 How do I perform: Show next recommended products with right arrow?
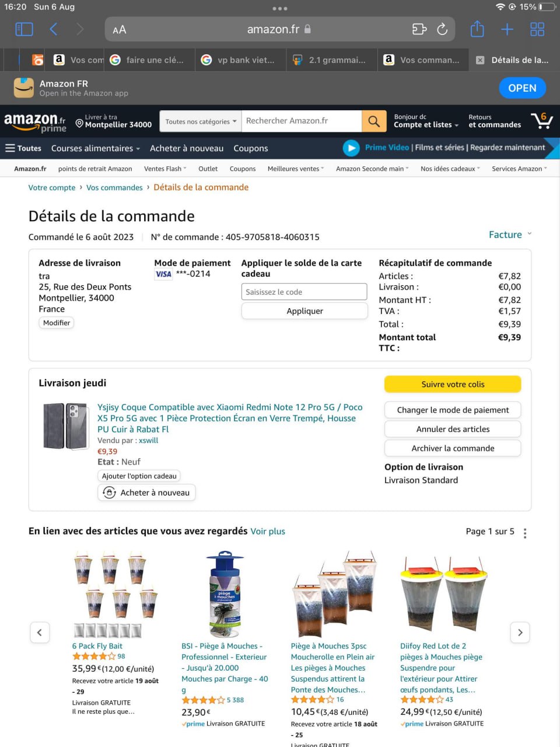(520, 633)
